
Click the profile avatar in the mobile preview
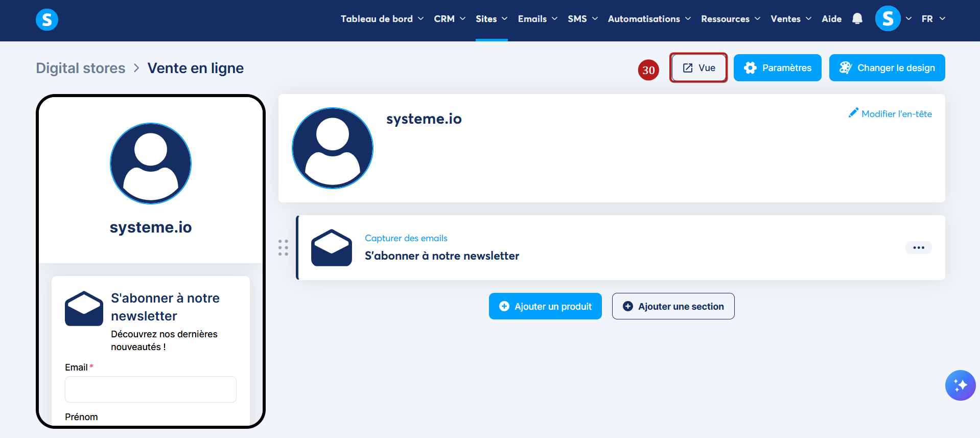pos(151,164)
